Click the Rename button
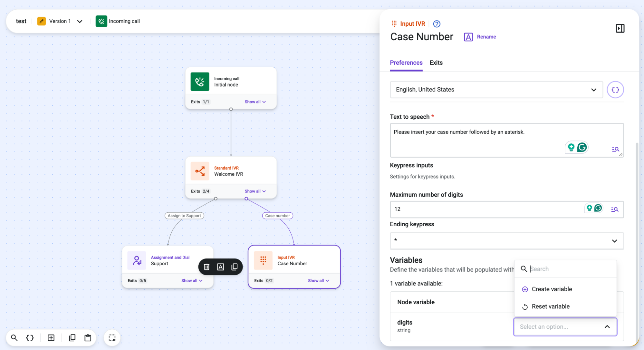Image resolution: width=644 pixels, height=350 pixels. pyautogui.click(x=480, y=37)
